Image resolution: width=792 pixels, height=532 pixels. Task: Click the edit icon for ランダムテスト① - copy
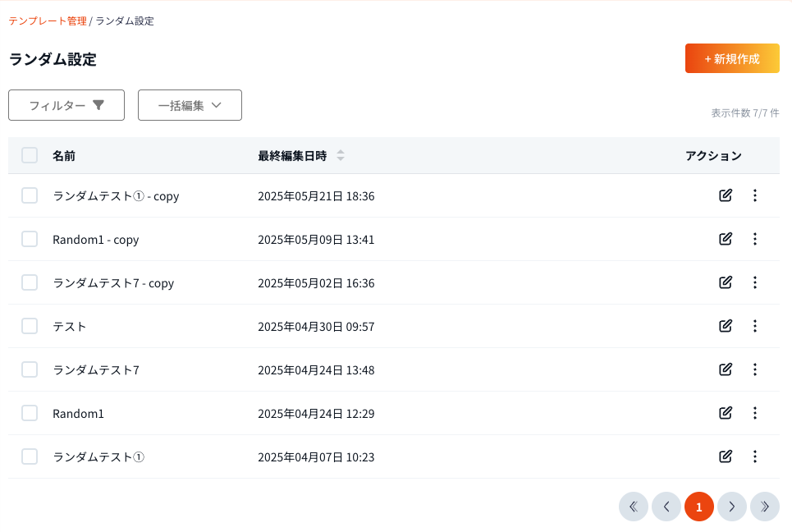tap(725, 195)
